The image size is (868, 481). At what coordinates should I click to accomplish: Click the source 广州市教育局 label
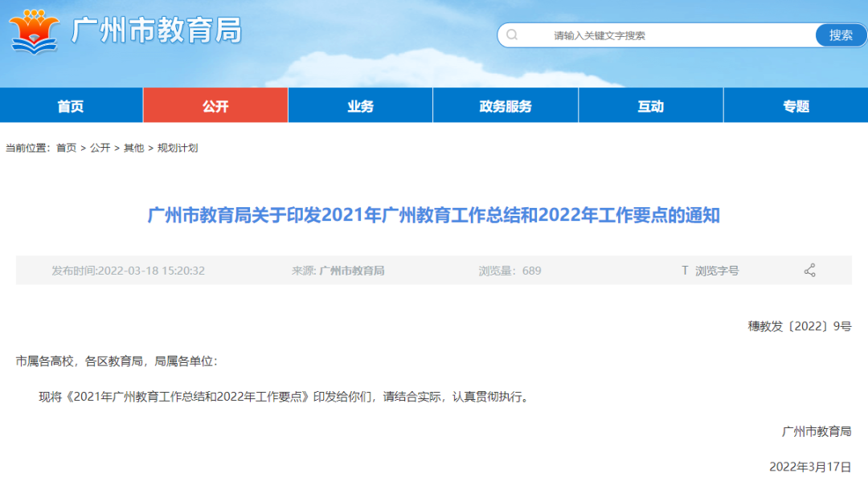click(x=351, y=271)
